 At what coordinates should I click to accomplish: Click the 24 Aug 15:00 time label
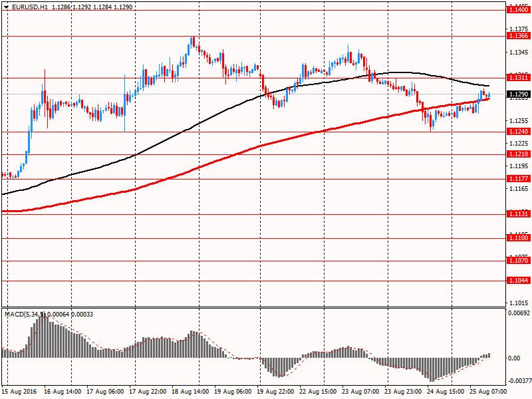[x=446, y=392]
